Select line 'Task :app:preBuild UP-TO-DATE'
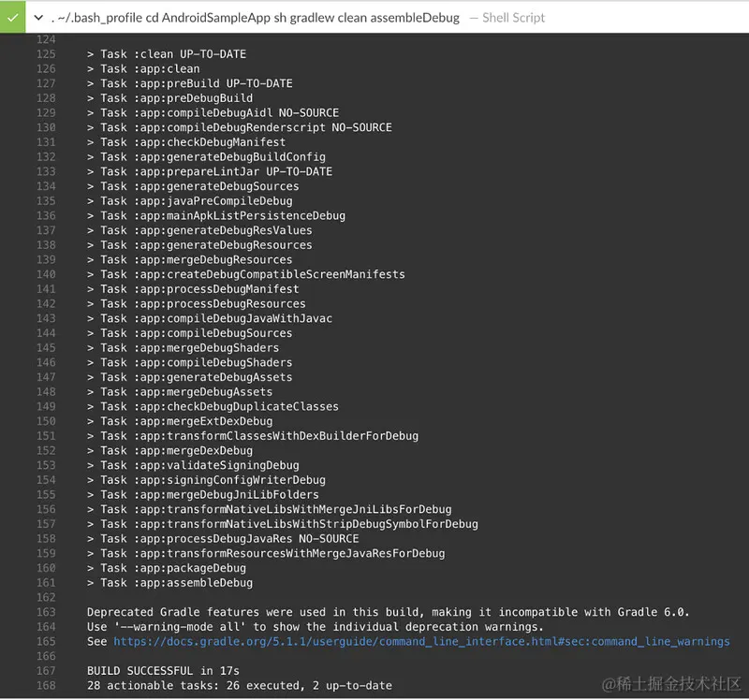Viewport: 749px width, 700px height. (190, 83)
